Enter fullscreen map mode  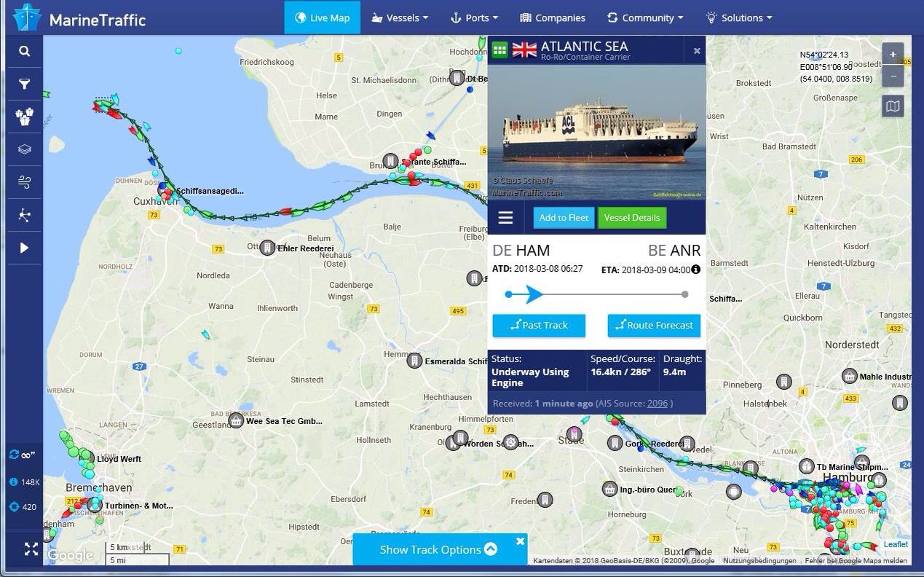tap(31, 549)
